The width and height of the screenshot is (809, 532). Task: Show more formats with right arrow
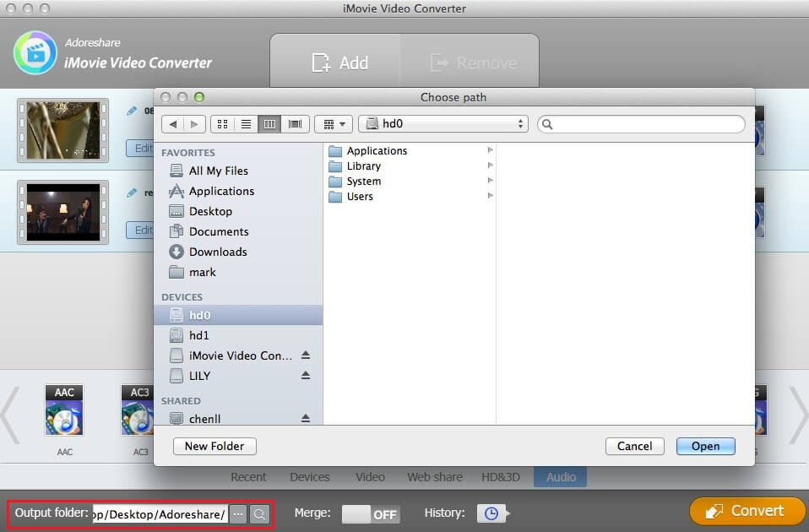(x=799, y=415)
